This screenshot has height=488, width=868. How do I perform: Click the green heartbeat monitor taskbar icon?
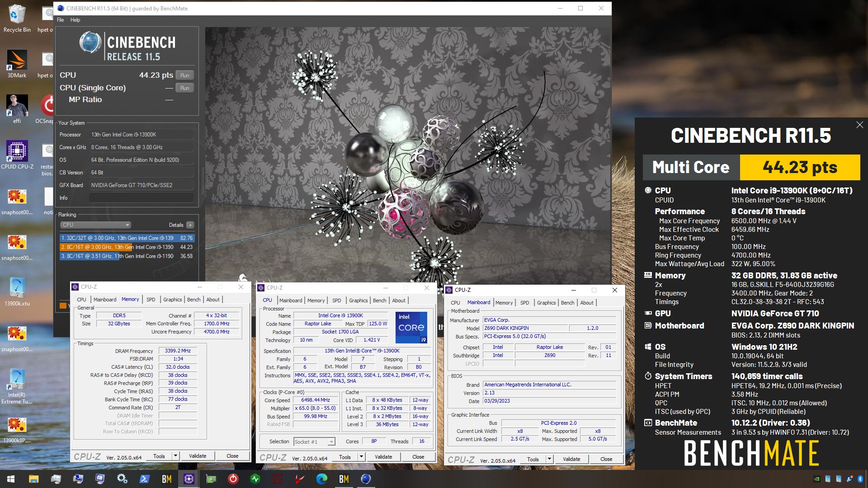pyautogui.click(x=255, y=479)
